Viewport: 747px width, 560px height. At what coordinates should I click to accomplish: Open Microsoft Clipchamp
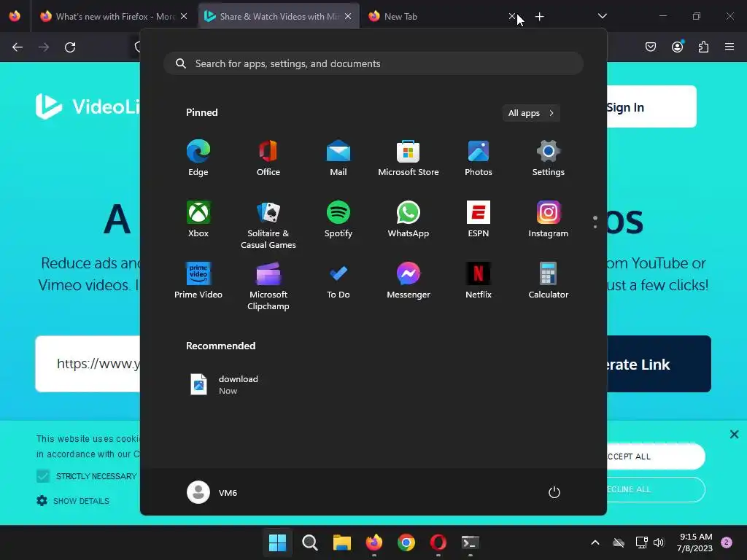pos(268,286)
